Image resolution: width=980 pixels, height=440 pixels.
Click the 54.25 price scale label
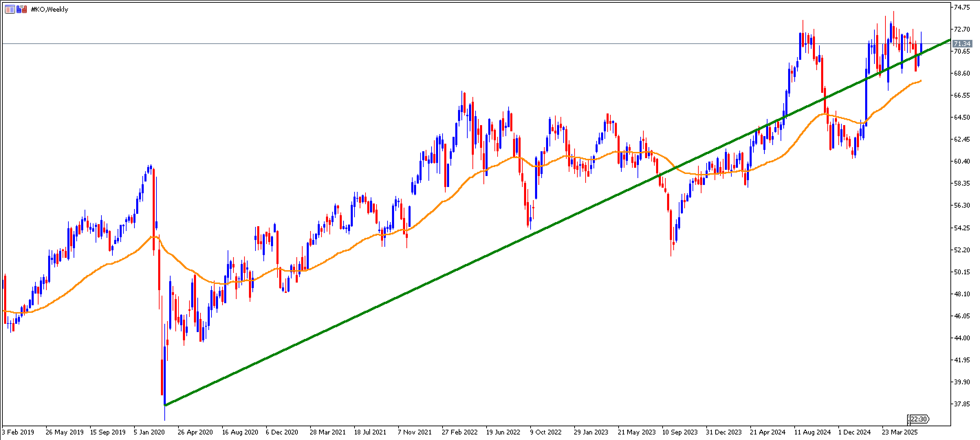[962, 228]
